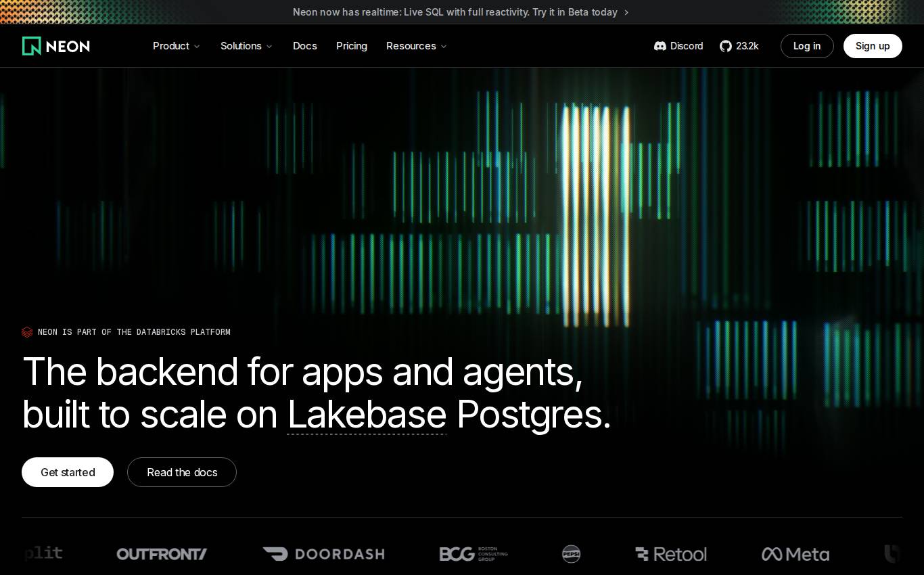
Task: Follow the underlined Lakebase link in the headline
Action: [x=367, y=415]
